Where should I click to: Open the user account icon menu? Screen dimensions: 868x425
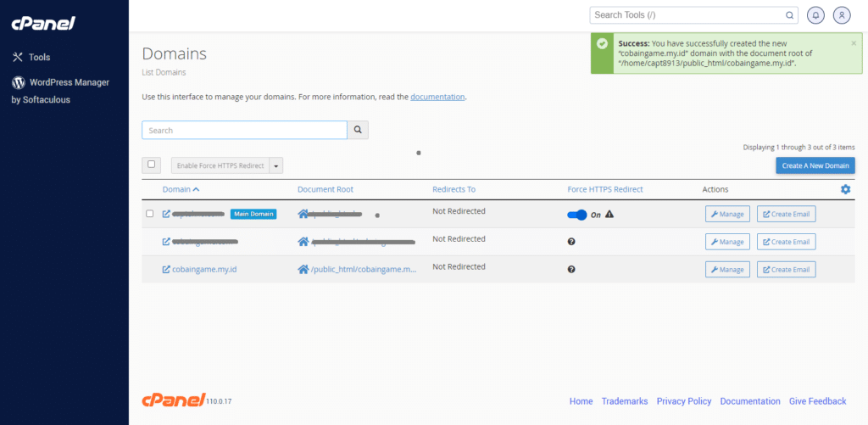click(842, 15)
